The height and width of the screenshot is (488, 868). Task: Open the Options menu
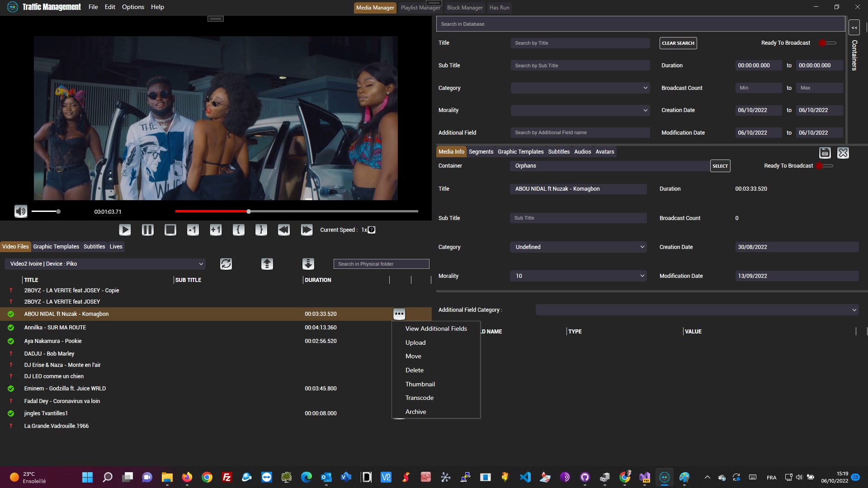click(133, 7)
